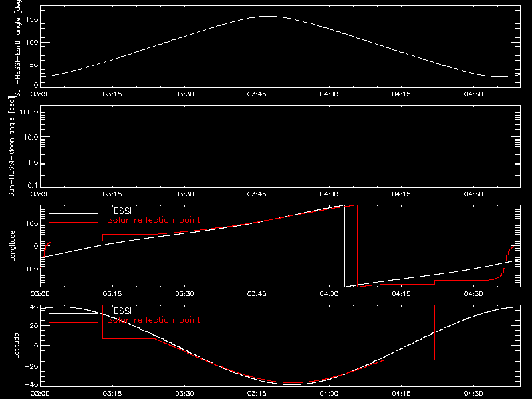Select the 1.0 tick on the Moon angle axis

(33, 162)
